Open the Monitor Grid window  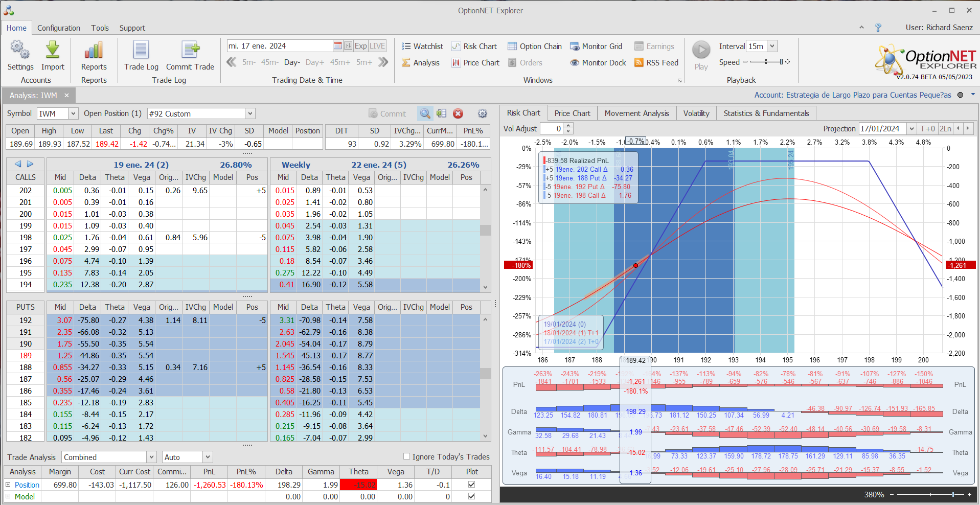[596, 47]
